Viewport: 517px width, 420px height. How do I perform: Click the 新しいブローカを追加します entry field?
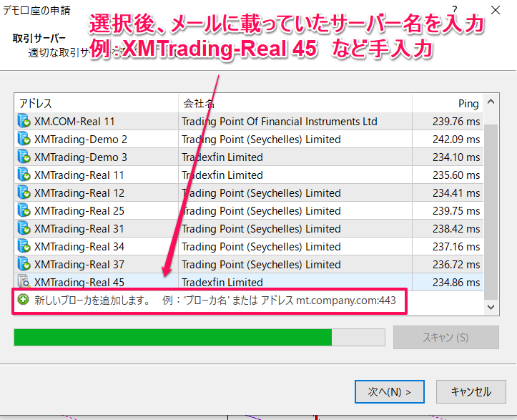(x=210, y=301)
